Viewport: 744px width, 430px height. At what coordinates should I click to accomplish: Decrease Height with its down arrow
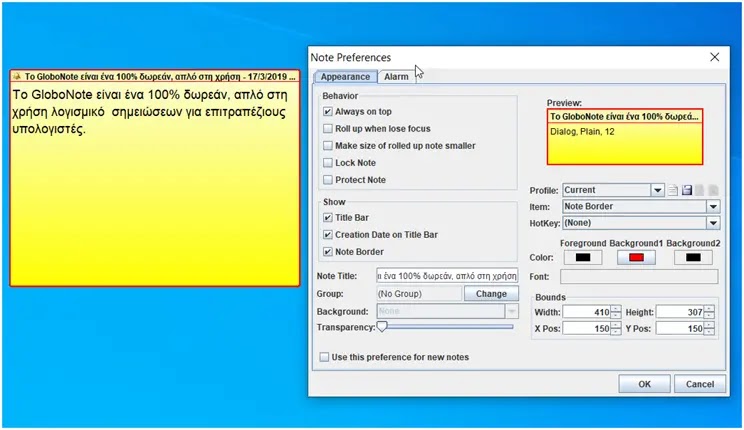click(x=709, y=316)
